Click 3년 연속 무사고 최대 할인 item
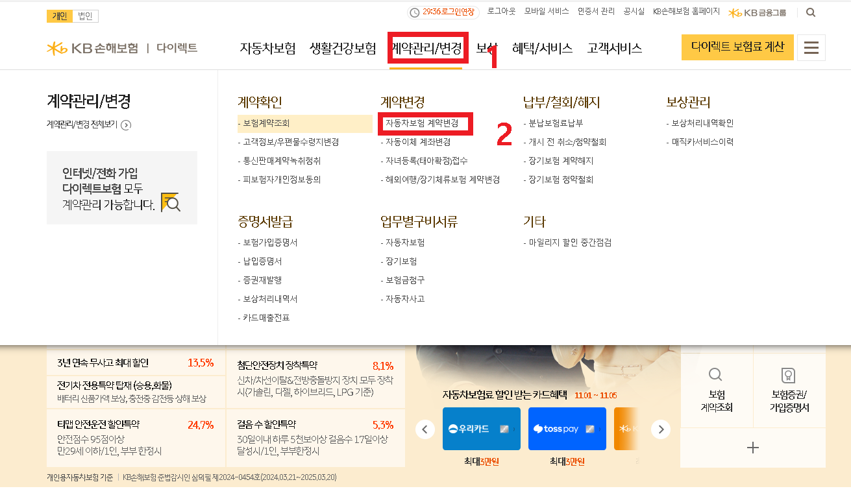Viewport: 851px width, 504px height. pyautogui.click(x=136, y=363)
